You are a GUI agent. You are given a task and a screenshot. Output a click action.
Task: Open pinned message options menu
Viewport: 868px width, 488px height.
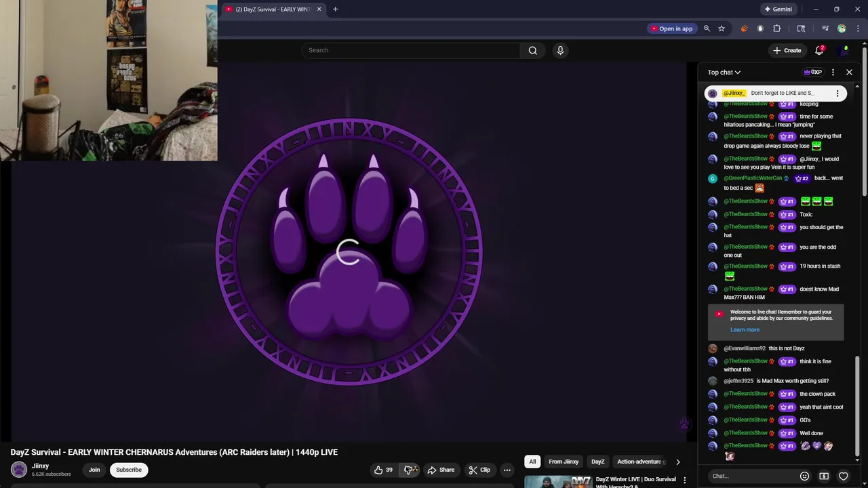coord(837,94)
